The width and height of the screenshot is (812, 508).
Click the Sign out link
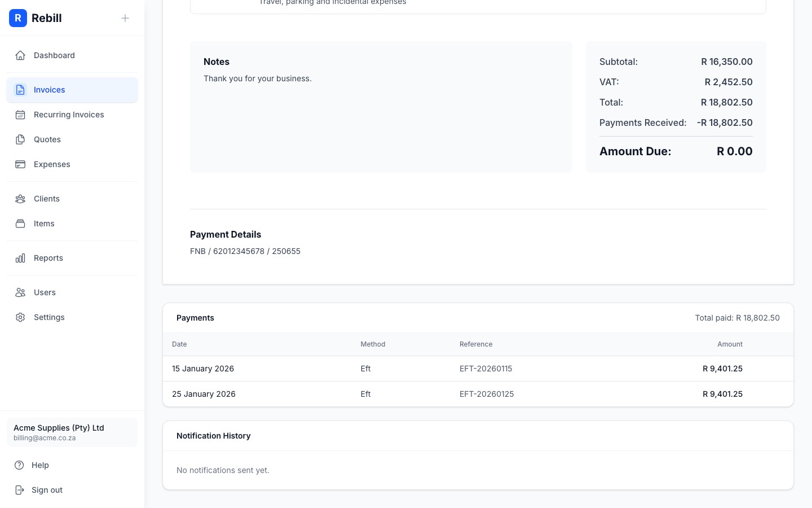click(47, 490)
